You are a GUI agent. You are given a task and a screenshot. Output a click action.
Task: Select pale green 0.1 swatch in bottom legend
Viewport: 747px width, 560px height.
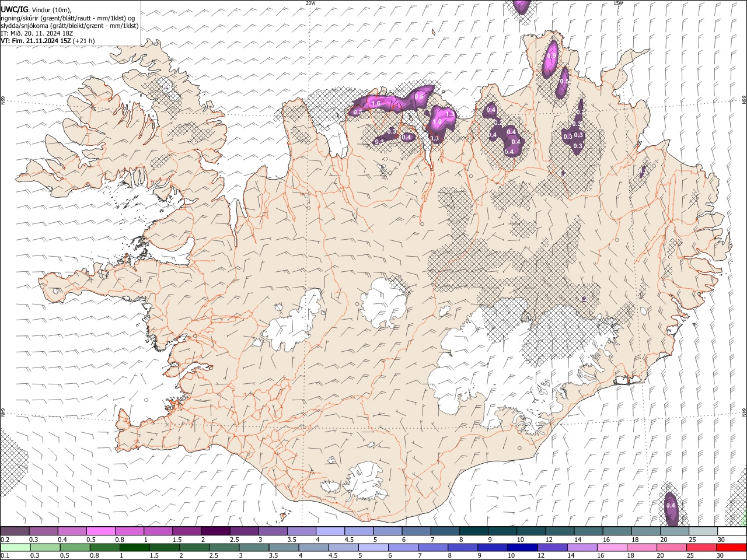(15, 547)
